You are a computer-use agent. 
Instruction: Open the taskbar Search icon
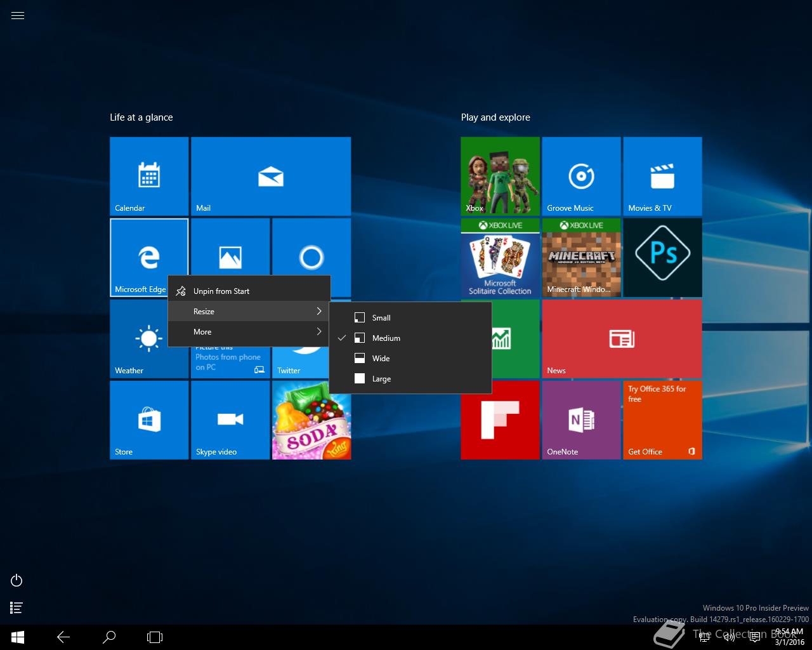[x=109, y=637]
